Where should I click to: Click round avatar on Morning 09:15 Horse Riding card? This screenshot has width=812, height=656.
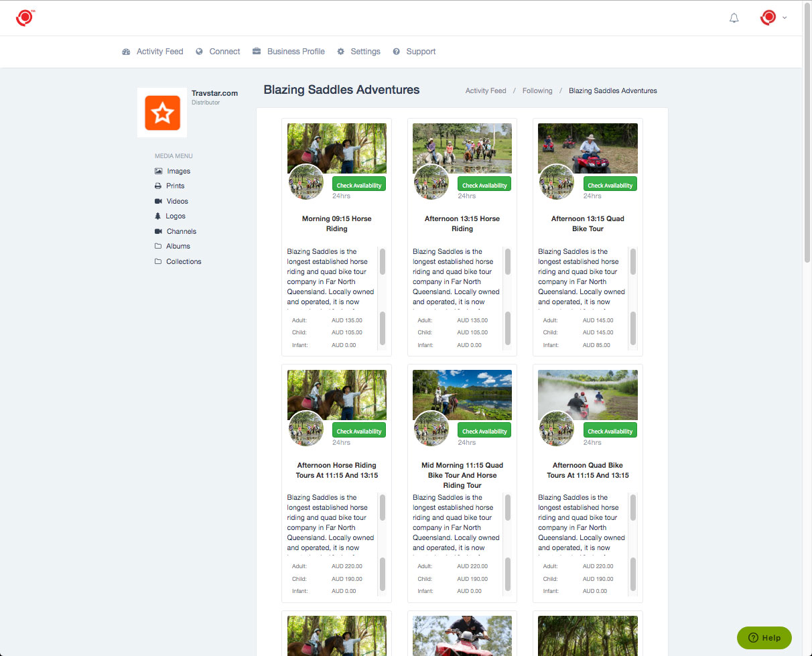coord(306,182)
